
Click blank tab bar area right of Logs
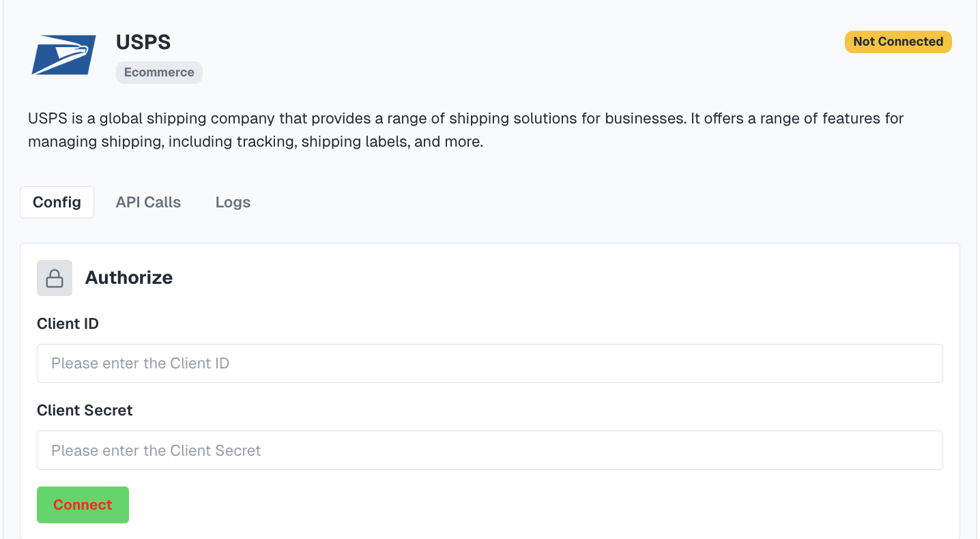(580, 203)
